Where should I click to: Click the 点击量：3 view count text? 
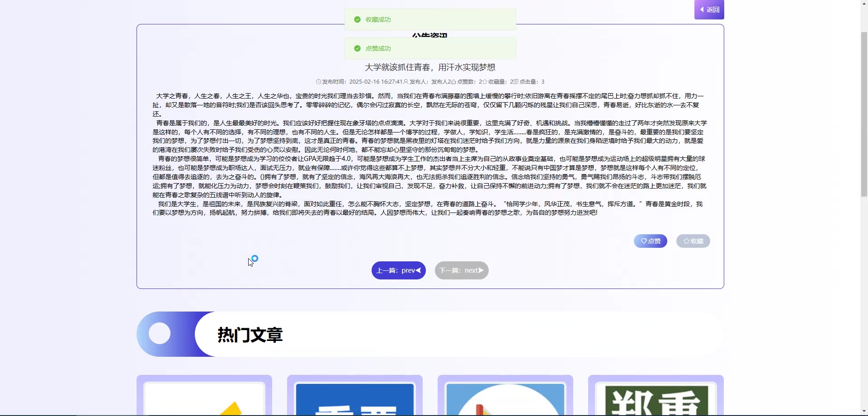532,82
